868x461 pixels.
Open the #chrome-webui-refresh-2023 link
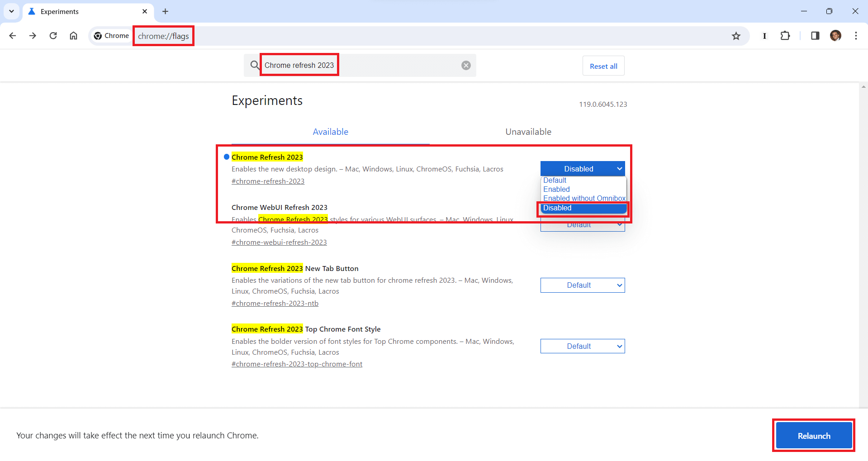(x=279, y=242)
